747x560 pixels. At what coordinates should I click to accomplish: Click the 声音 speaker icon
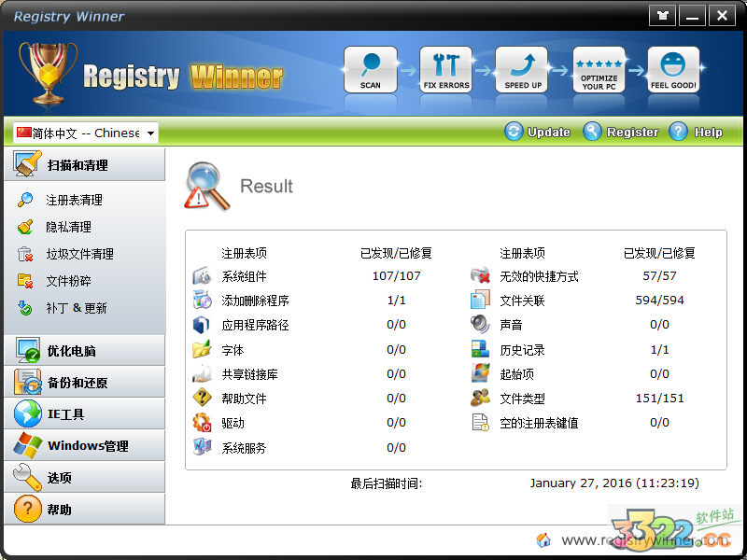tap(480, 325)
